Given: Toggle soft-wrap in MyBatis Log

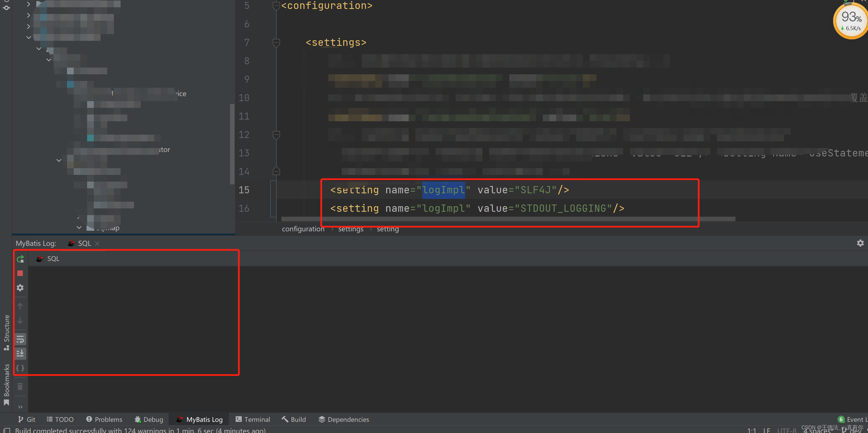Looking at the screenshot, I should [x=20, y=339].
